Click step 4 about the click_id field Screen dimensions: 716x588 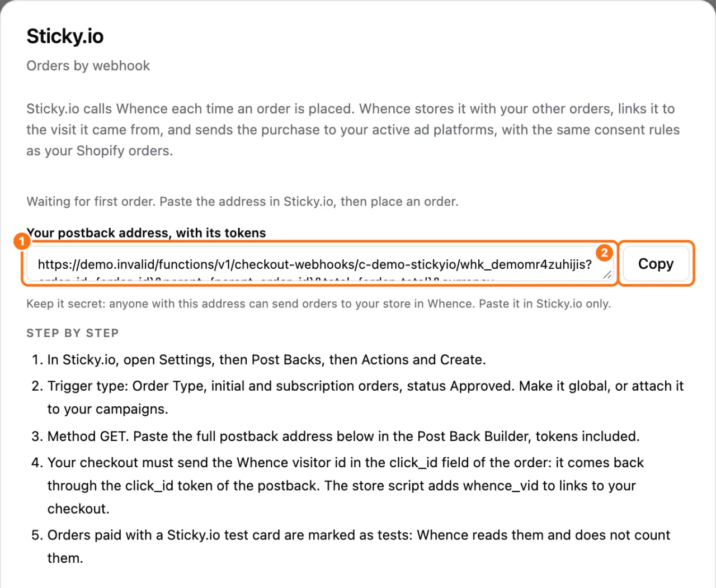346,486
